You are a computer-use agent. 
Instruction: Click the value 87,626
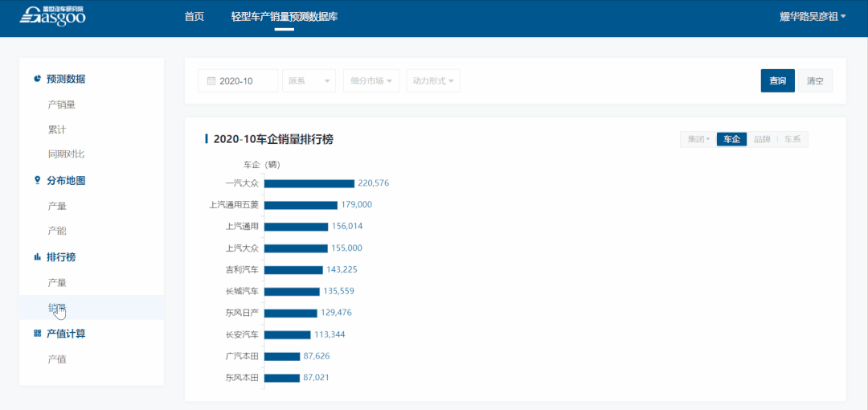pyautogui.click(x=316, y=356)
